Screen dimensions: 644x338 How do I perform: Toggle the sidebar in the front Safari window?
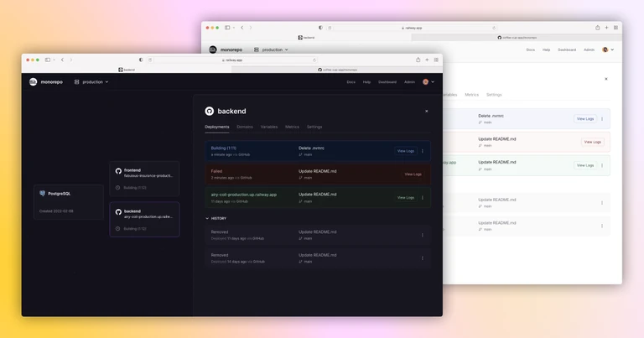click(x=48, y=60)
